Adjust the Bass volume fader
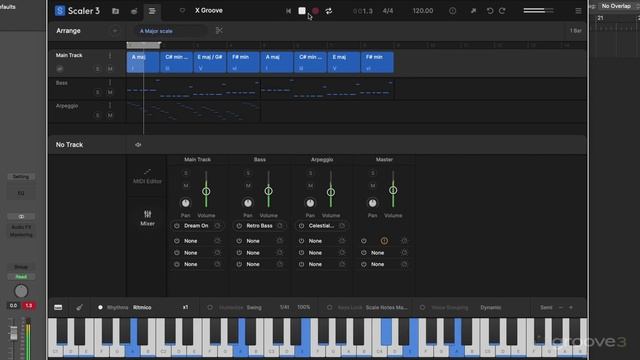The image size is (640, 360). (x=268, y=191)
